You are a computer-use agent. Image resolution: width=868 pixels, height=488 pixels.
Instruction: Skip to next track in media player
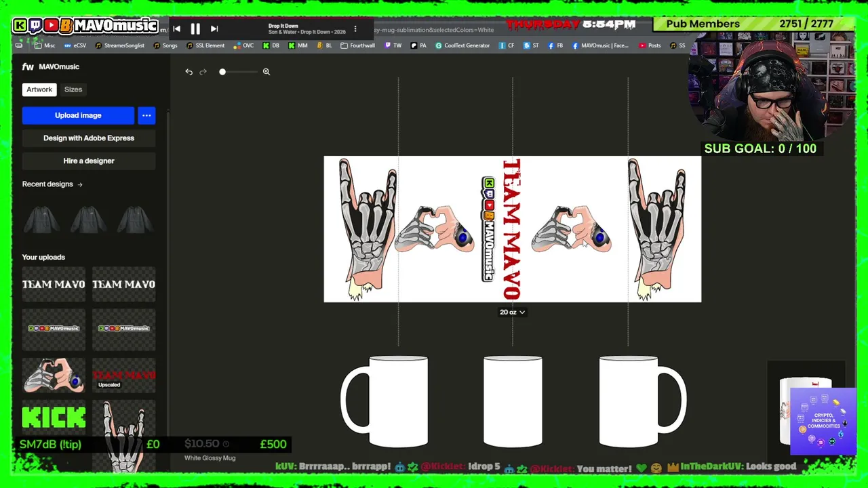(x=214, y=28)
